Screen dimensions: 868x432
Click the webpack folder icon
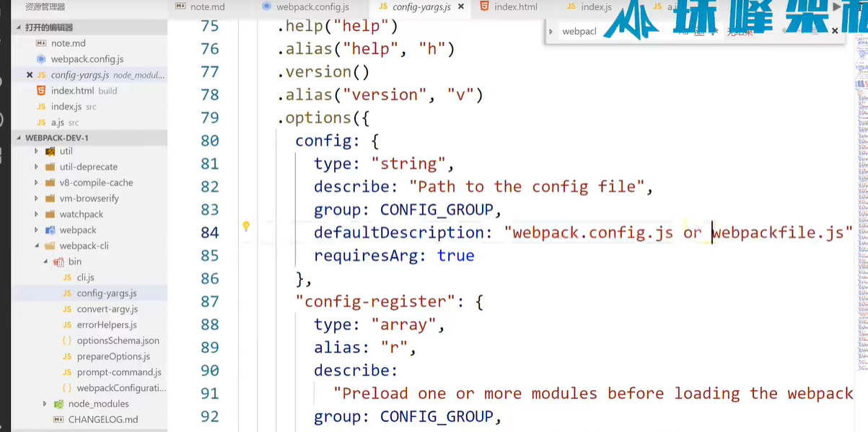[50, 230]
